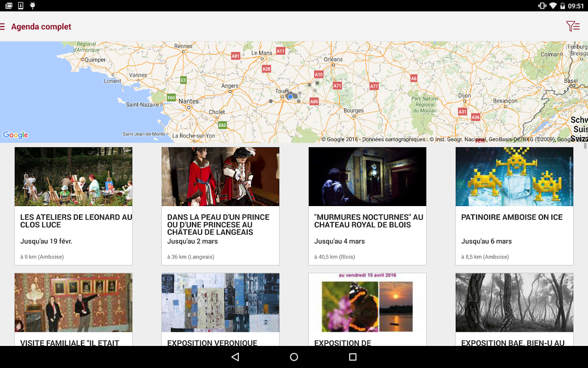Open the Visite Familiale red room thumbnail
This screenshot has height=368, width=588.
pos(73,303)
